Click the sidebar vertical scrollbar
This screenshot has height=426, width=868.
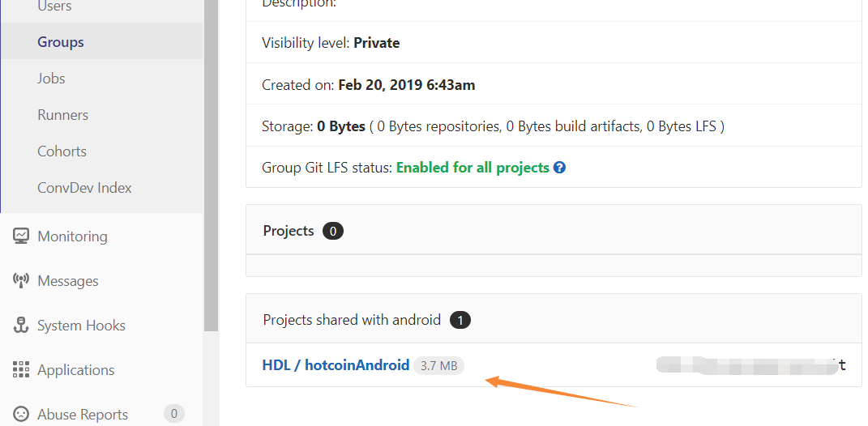pyautogui.click(x=211, y=166)
